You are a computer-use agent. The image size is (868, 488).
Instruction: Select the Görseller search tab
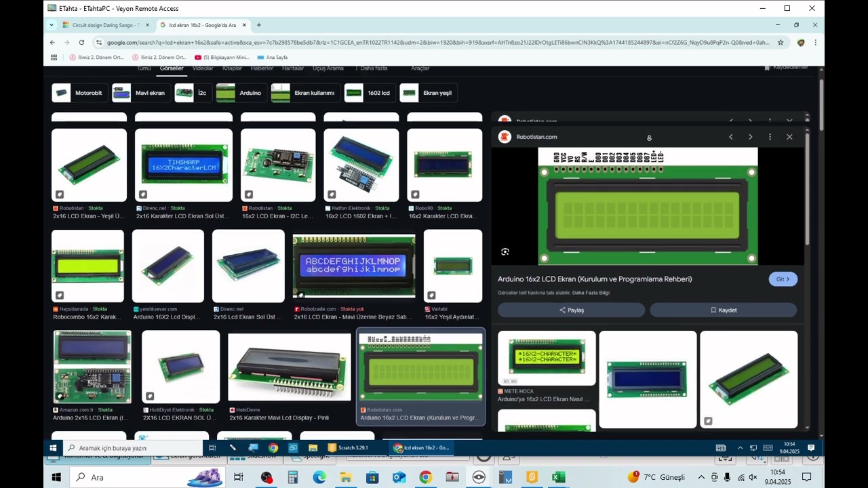172,68
